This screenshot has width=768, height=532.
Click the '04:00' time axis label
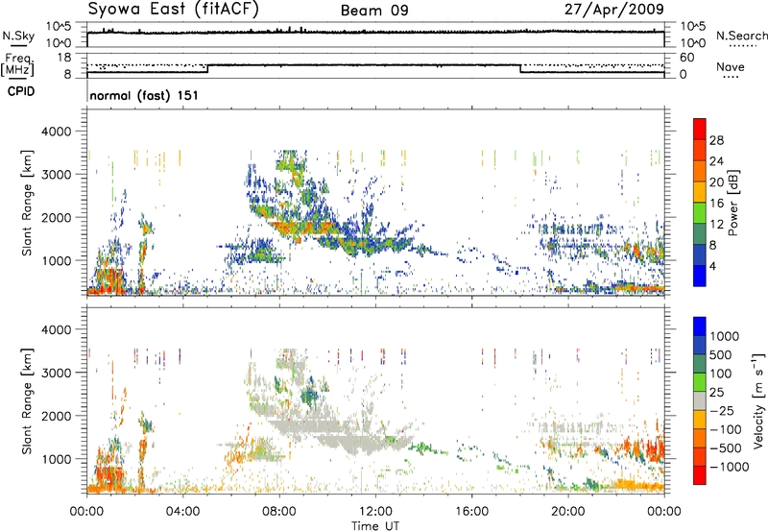(x=182, y=512)
